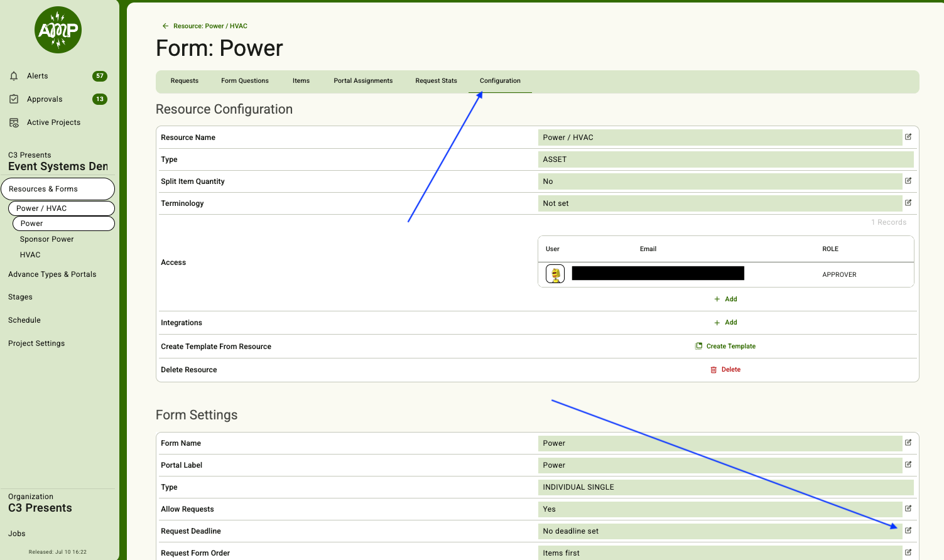The width and height of the screenshot is (944, 560).
Task: Edit the Terminology setting
Action: click(x=908, y=203)
